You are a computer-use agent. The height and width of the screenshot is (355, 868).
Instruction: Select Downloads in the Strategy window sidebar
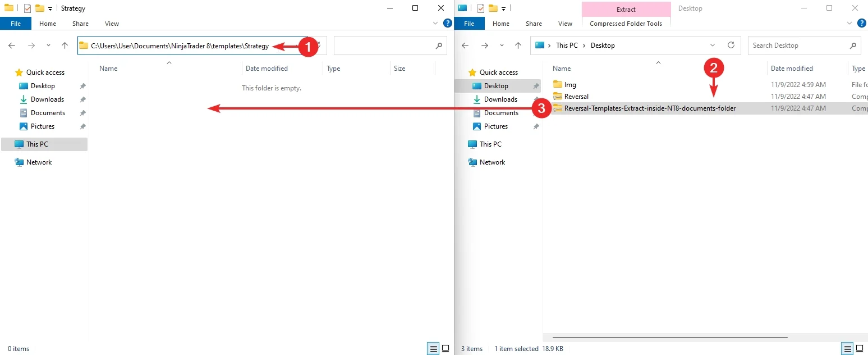coord(47,99)
